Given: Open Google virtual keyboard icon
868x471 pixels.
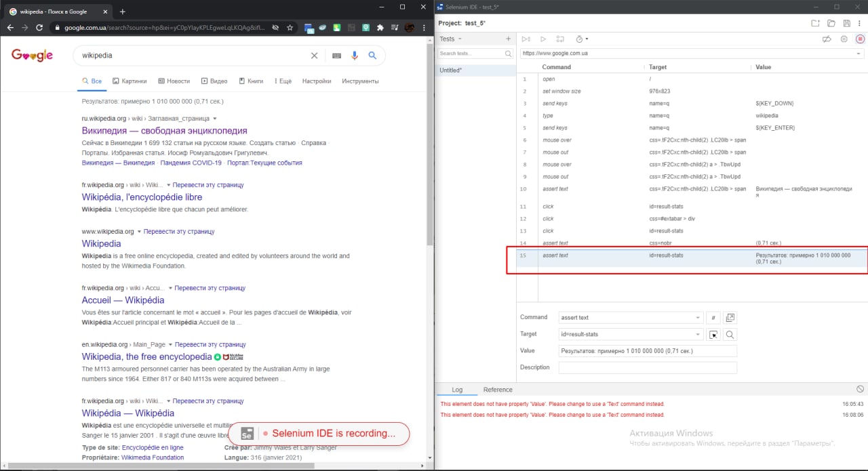Looking at the screenshot, I should click(336, 56).
